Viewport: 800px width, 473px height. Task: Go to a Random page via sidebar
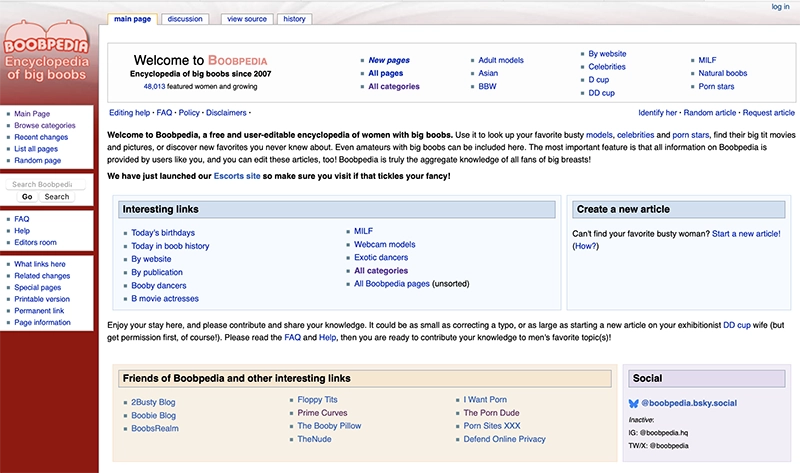[x=37, y=160]
